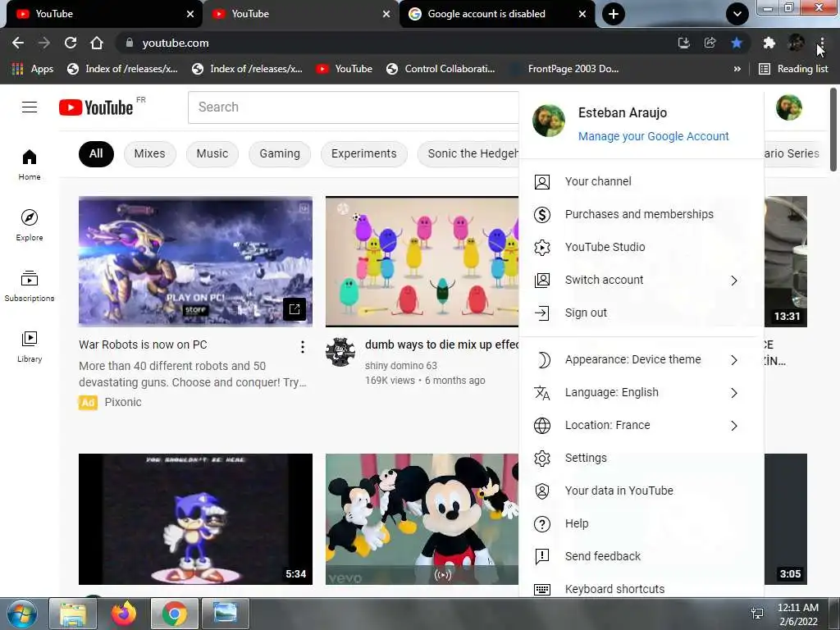Open FrontPage 2003 Do... bookmark
The image size is (840, 630).
[564, 69]
